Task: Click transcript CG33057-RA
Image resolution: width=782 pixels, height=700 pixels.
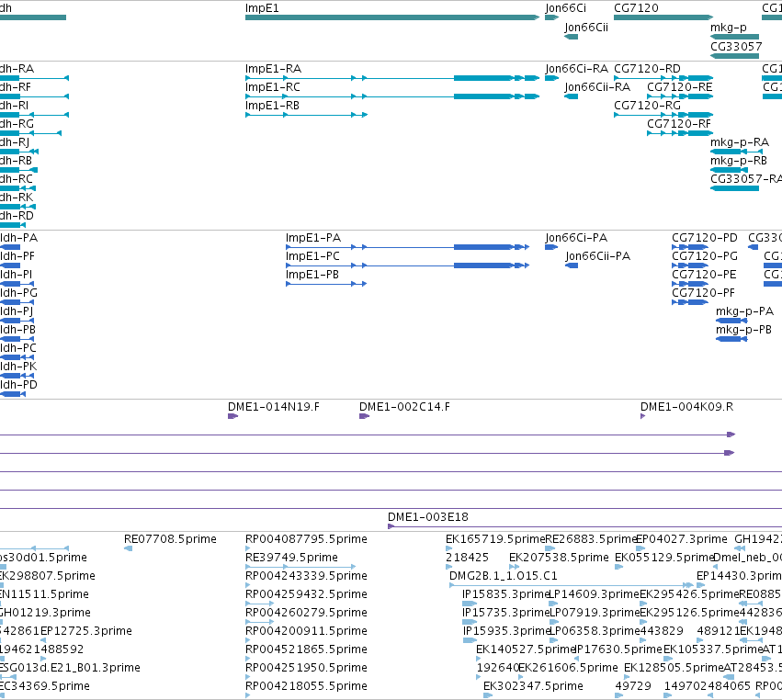Action: click(x=746, y=178)
